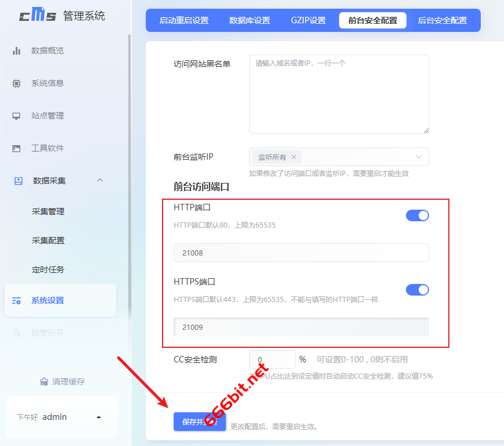The height and width of the screenshot is (446, 504).
Task: Click the 保存并重启 button
Action: coord(199,422)
